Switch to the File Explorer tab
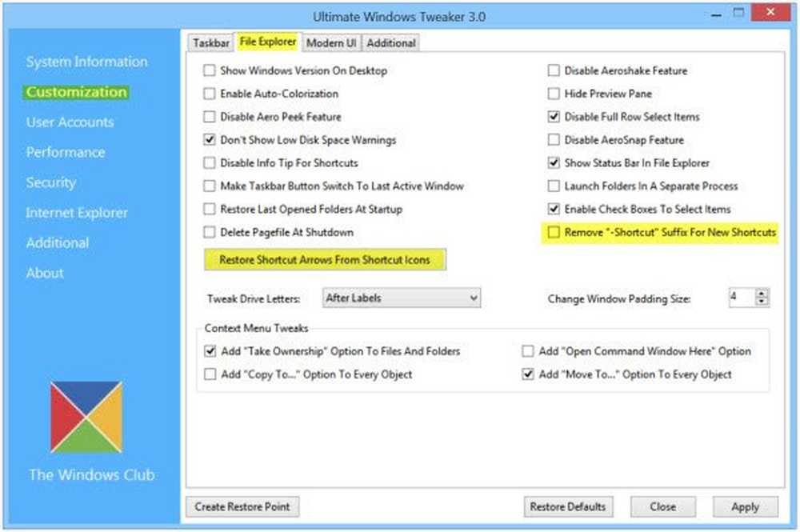 [x=268, y=42]
